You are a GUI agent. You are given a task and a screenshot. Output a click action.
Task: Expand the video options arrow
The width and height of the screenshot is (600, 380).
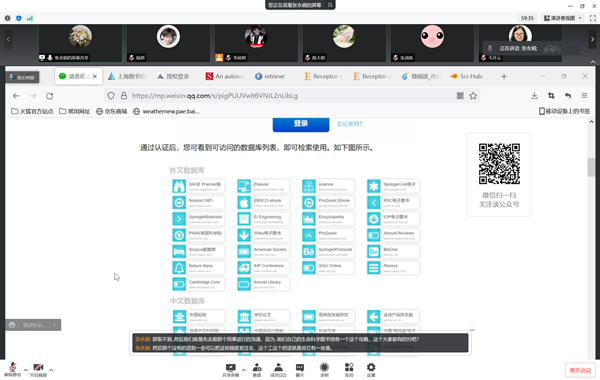(x=51, y=370)
